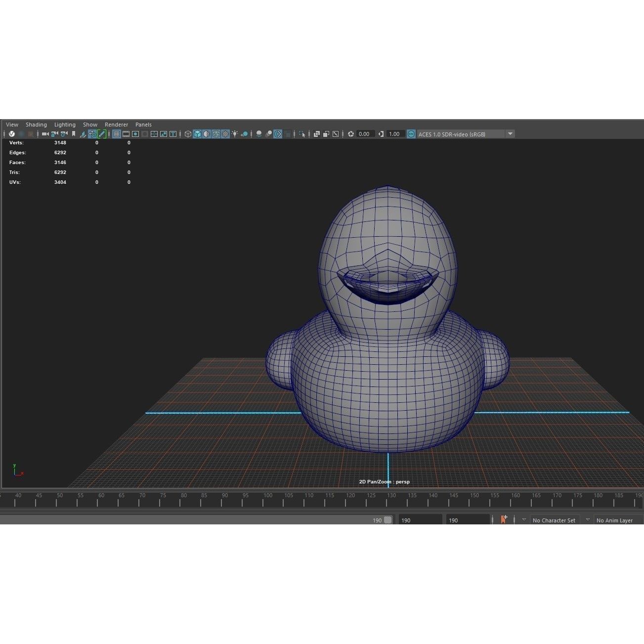Switch viewport to wireframe display mode

[x=187, y=133]
